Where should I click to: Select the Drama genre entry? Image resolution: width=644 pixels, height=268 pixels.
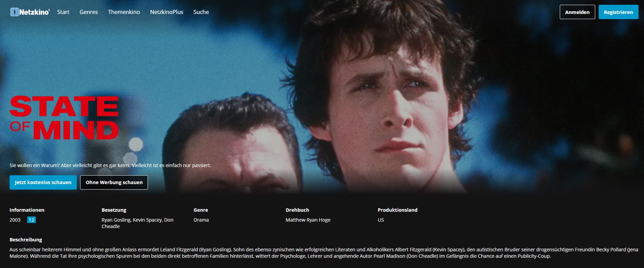click(x=201, y=220)
